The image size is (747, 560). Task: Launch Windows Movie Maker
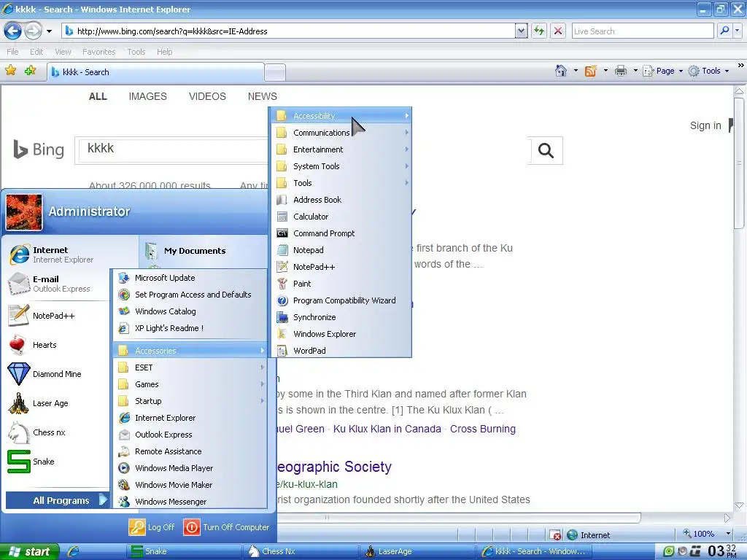pos(190,485)
